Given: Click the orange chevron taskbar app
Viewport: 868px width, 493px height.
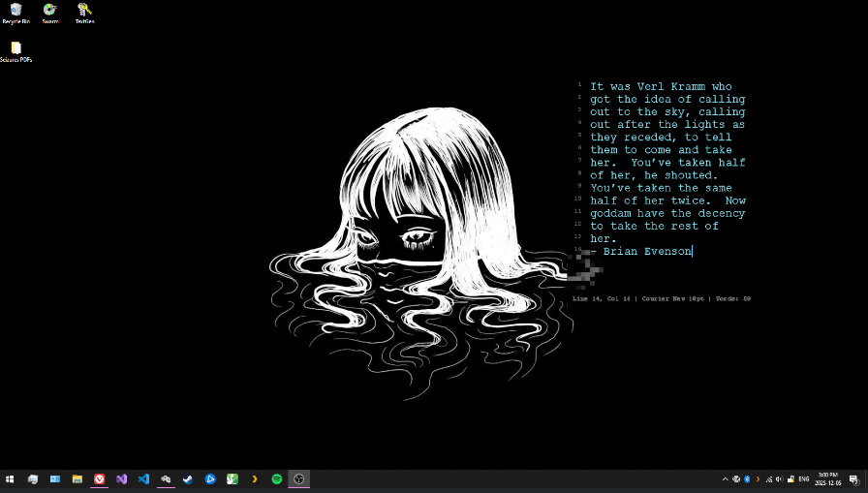Looking at the screenshot, I should [255, 479].
